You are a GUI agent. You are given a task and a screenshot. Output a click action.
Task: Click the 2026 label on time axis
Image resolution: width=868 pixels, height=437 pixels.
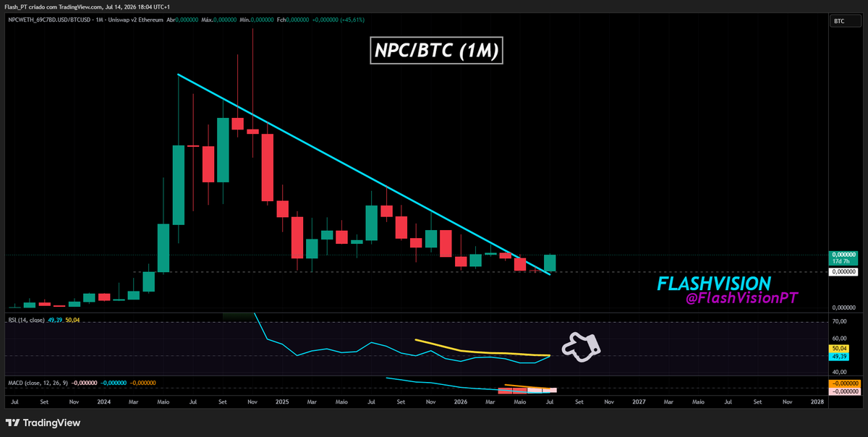[x=460, y=401]
